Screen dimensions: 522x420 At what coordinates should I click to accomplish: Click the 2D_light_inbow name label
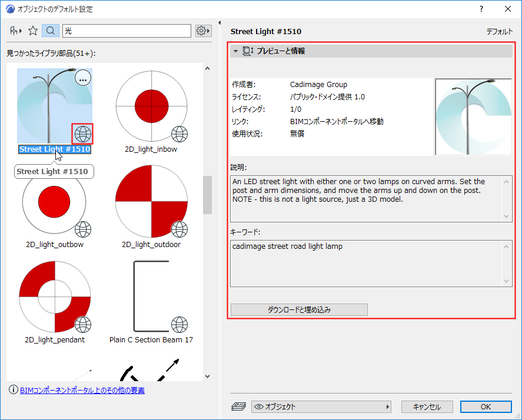(x=151, y=149)
